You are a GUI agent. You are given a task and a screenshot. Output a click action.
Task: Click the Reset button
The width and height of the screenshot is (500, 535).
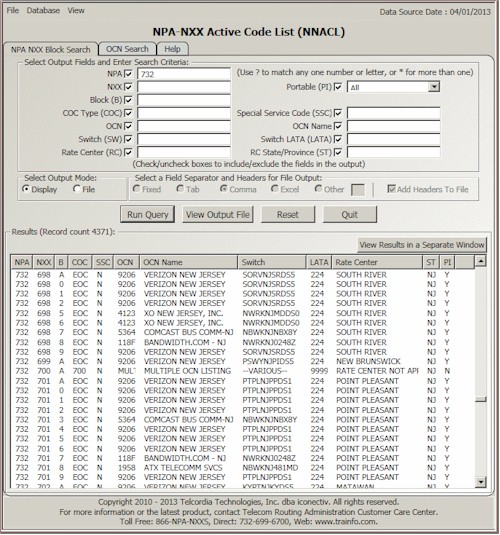coord(288,215)
